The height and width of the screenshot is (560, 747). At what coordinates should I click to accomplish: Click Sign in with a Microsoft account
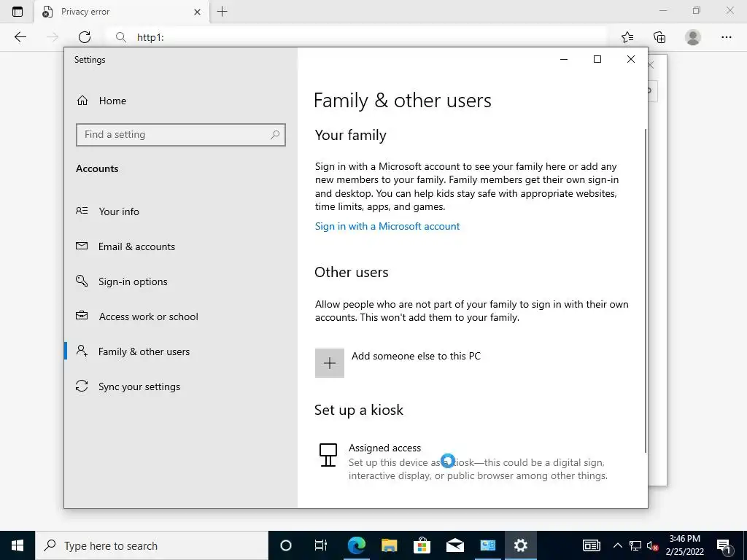387,226
